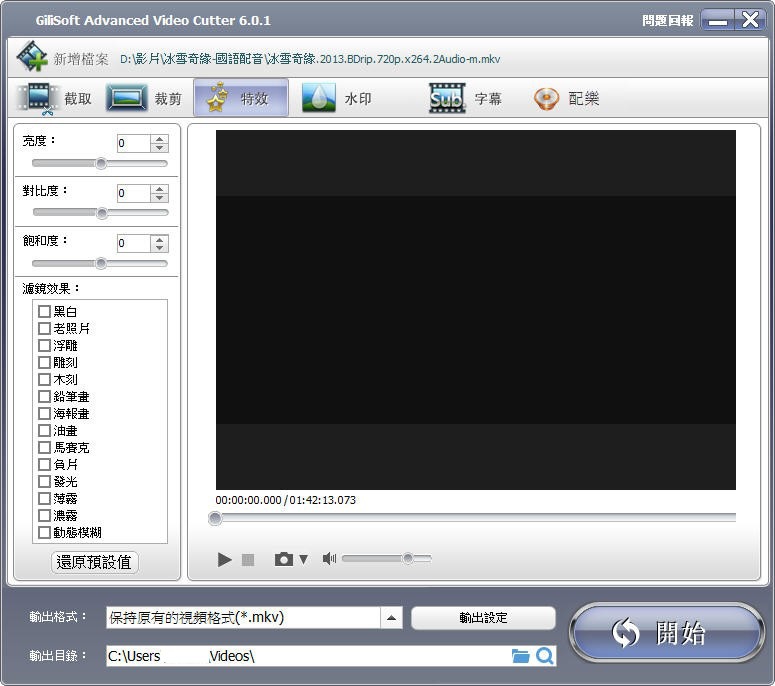Screen dimensions: 775x686
Task: Click the Sub icon for 字幕
Action: (x=447, y=98)
